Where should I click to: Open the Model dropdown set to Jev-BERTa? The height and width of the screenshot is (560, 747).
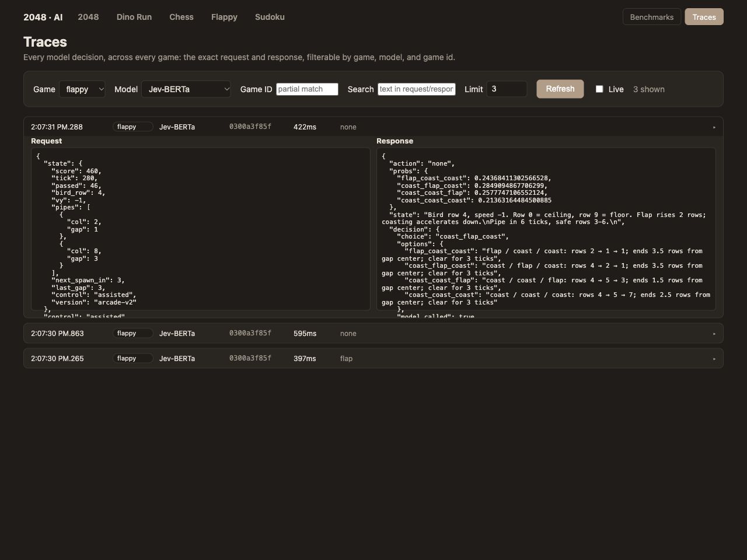coord(186,89)
